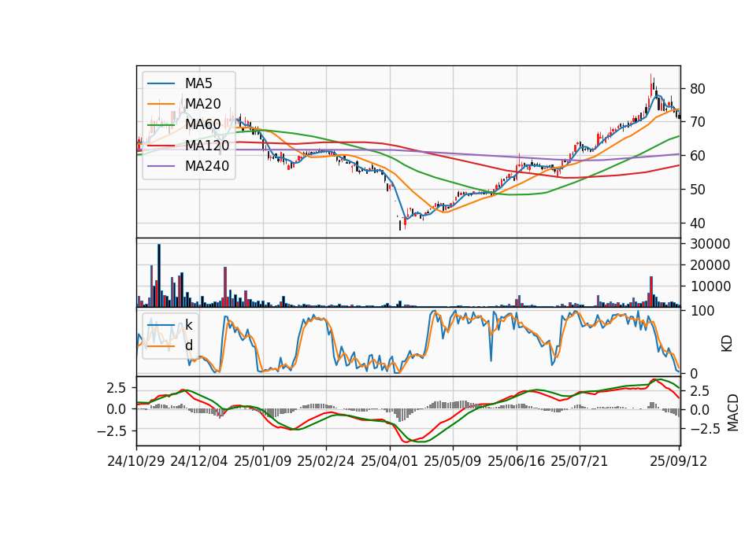Click the KD axis tick 100
Viewport: 756px width, 543px height.
[702, 311]
